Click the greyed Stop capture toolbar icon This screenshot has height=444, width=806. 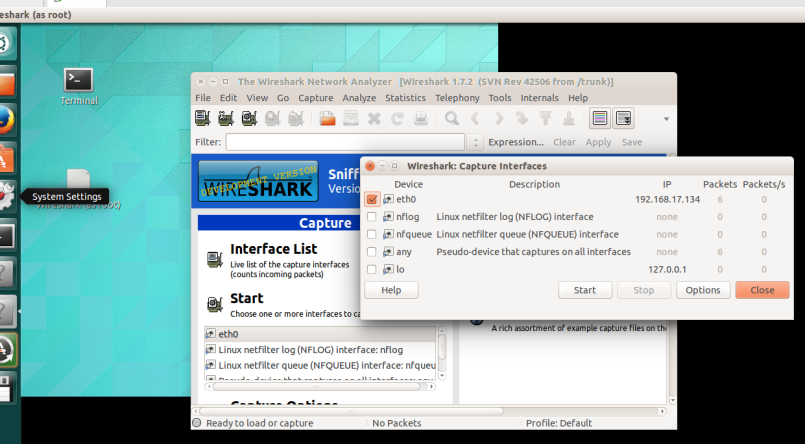click(x=272, y=119)
